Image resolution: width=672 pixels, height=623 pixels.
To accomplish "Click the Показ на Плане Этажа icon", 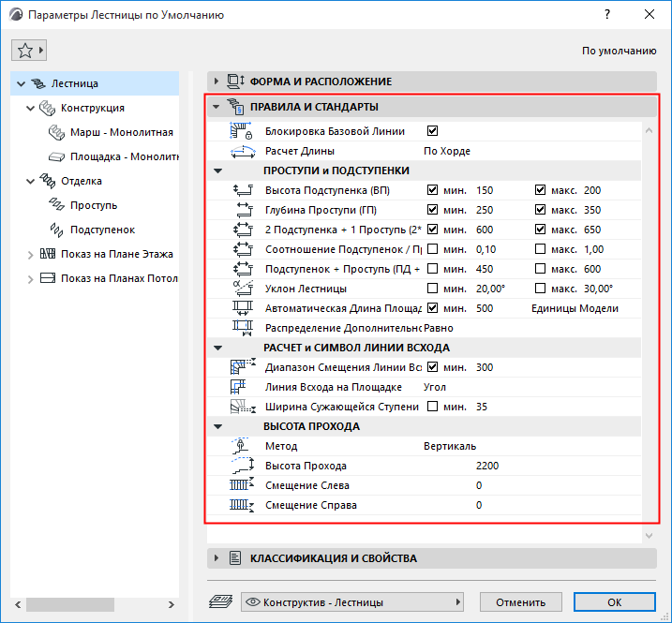I will pos(47,254).
